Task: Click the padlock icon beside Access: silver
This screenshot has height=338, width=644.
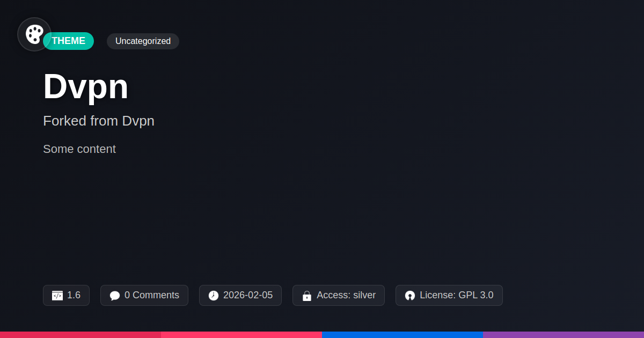Action: pyautogui.click(x=307, y=296)
